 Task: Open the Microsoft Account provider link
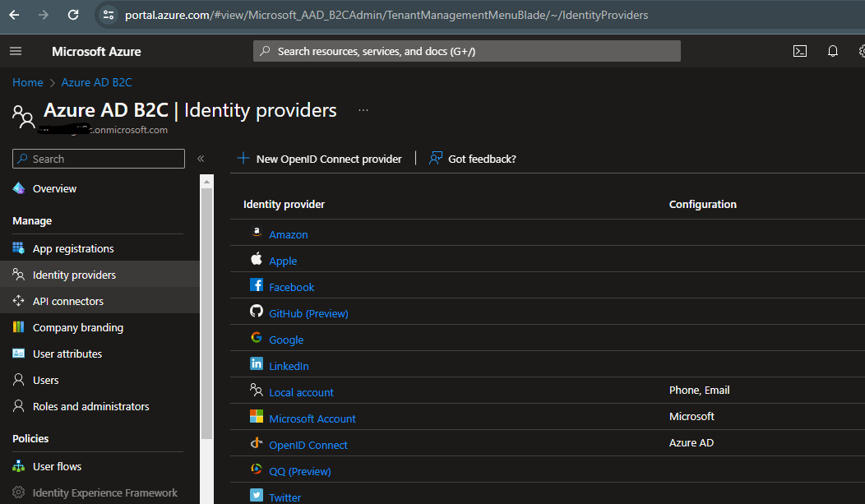pyautogui.click(x=312, y=418)
